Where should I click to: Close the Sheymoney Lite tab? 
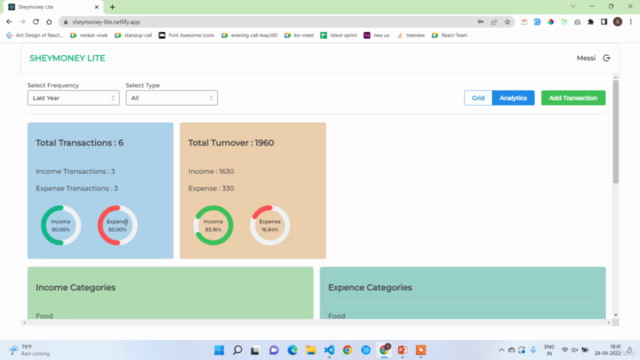click(x=96, y=7)
